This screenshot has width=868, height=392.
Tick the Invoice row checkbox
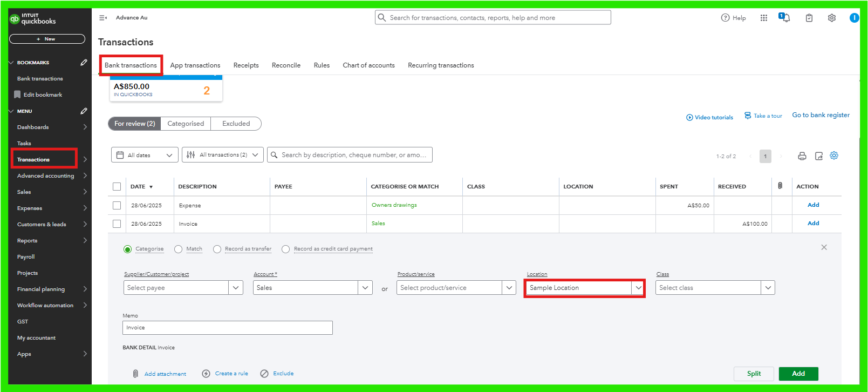click(x=117, y=224)
